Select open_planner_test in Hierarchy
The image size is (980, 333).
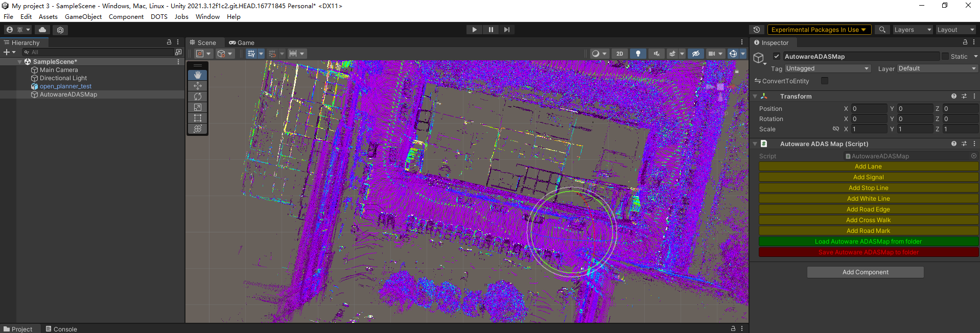pyautogui.click(x=65, y=86)
